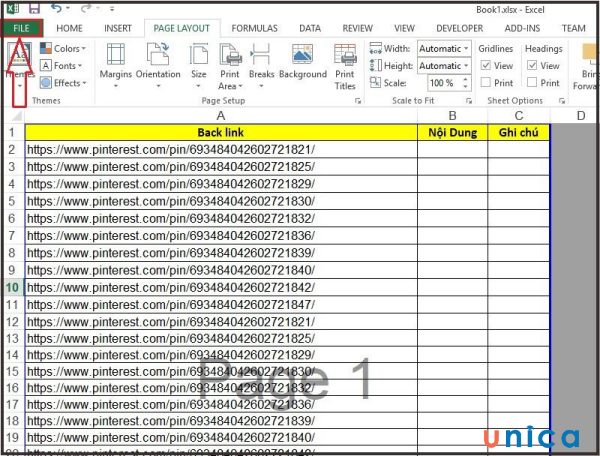Viewport: 600px width, 456px height.
Task: Click the Width icon in Scale to Fit
Action: point(375,48)
